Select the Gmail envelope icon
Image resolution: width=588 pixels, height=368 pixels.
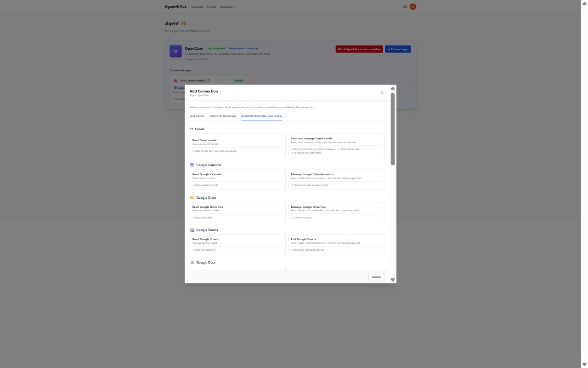(x=192, y=129)
